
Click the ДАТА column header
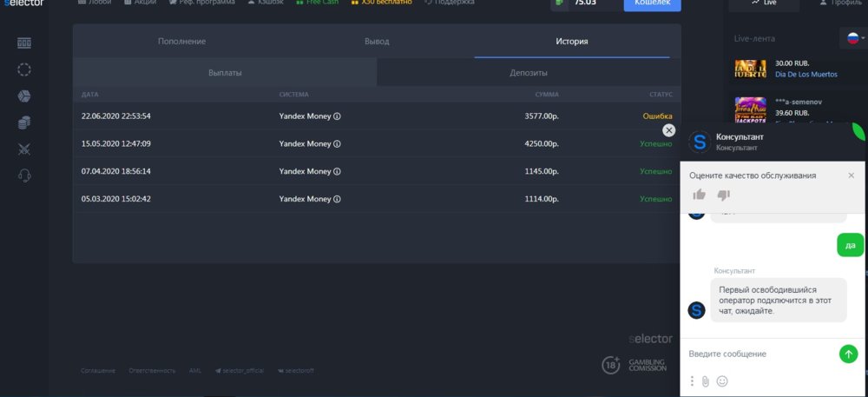[x=89, y=95]
